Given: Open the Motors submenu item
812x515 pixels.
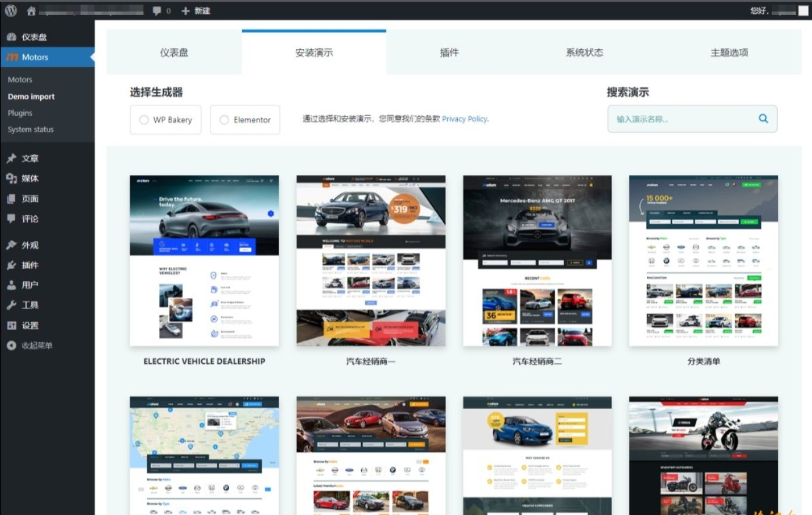Looking at the screenshot, I should tap(20, 80).
